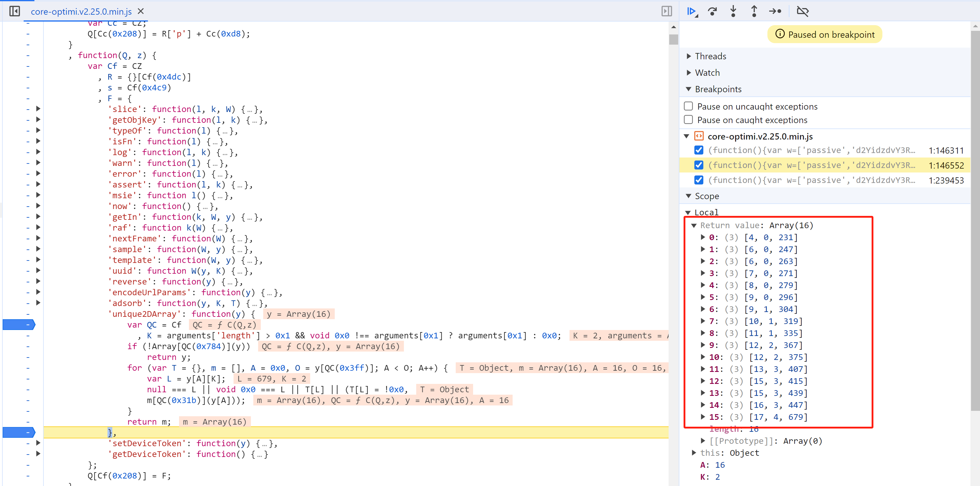The width and height of the screenshot is (980, 486).
Task: Enable Pause on caught exceptions
Action: point(688,120)
